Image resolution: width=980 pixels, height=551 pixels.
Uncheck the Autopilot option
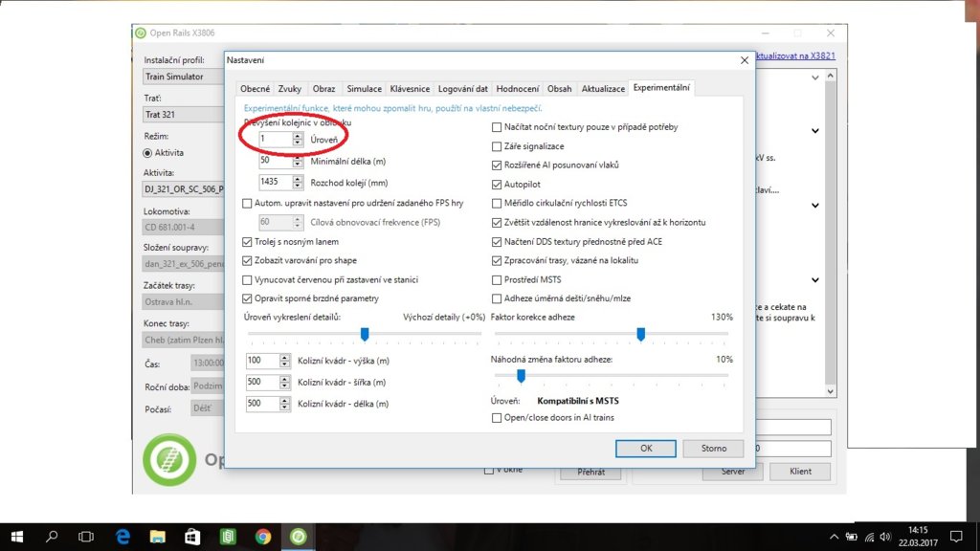tap(497, 185)
